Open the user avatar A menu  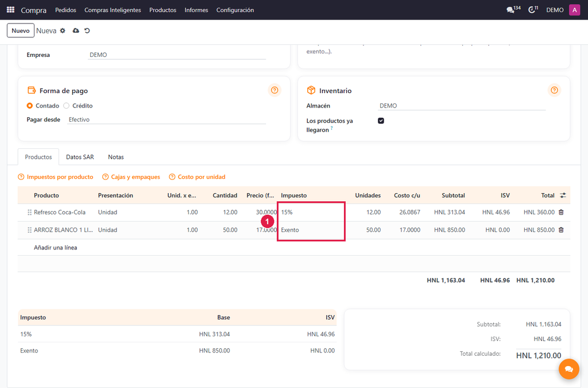click(574, 10)
